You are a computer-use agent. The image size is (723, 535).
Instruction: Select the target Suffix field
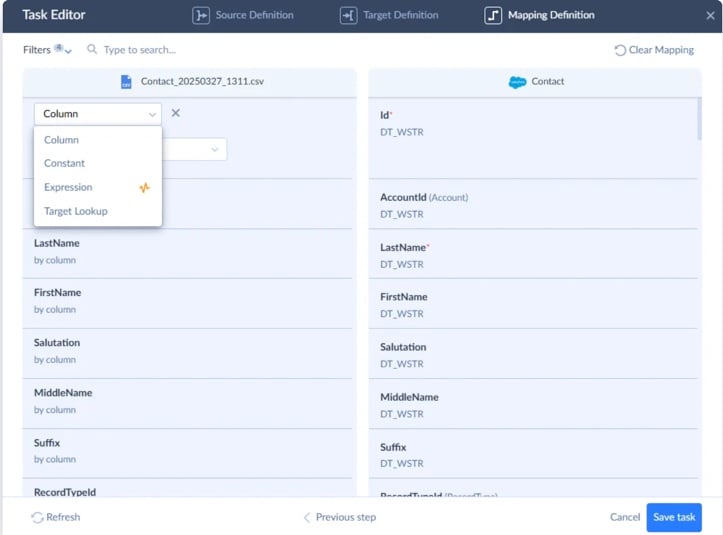(533, 453)
